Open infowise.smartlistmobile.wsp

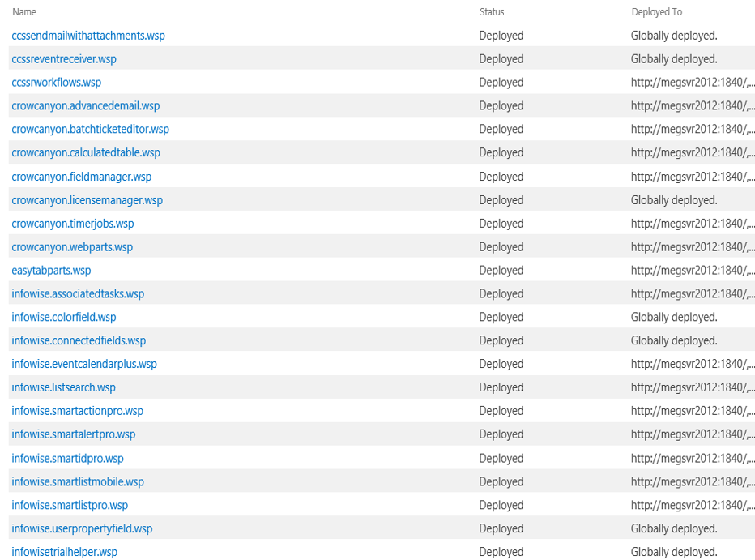(x=78, y=482)
